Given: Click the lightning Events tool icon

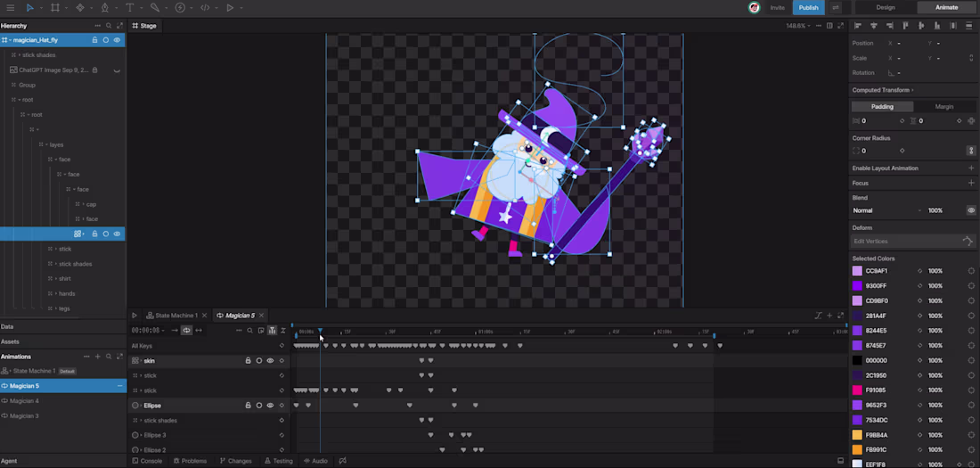Looking at the screenshot, I should pyautogui.click(x=180, y=7).
